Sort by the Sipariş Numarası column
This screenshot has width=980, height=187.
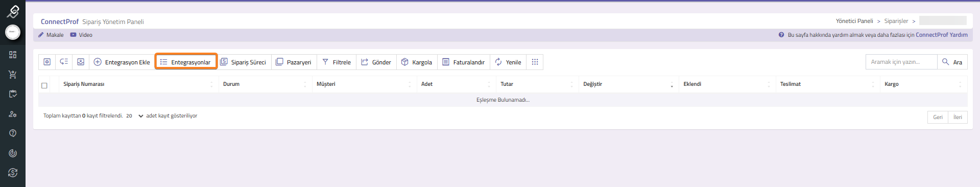pyautogui.click(x=138, y=84)
